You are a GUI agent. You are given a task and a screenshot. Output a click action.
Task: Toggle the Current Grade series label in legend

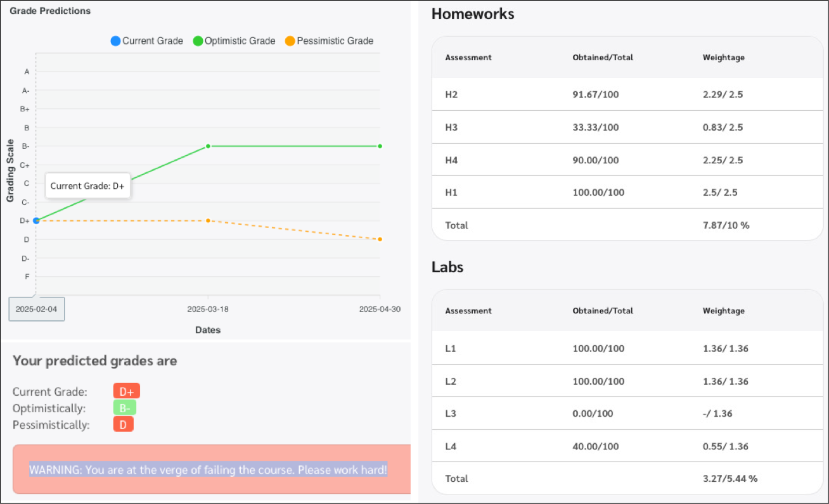pos(153,41)
